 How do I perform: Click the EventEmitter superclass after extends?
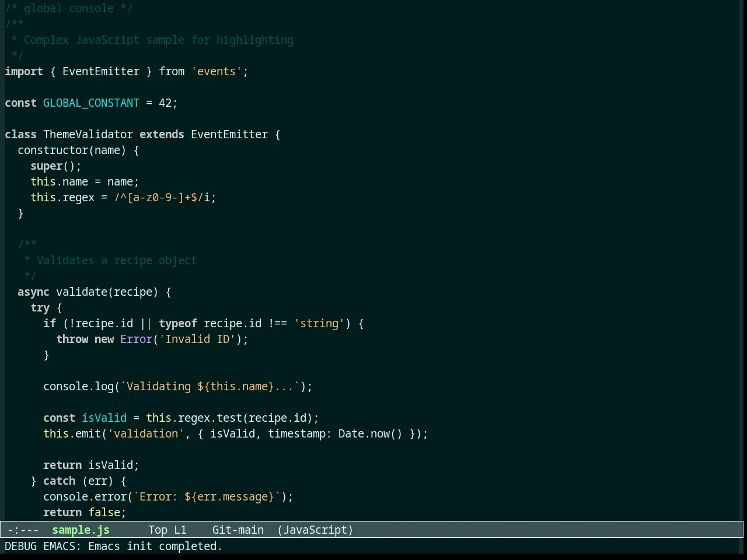229,134
